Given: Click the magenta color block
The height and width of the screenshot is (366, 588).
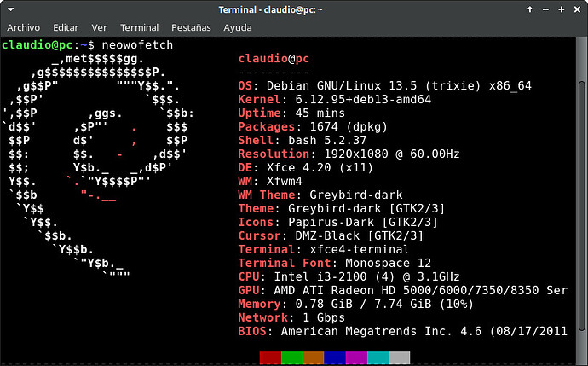Looking at the screenshot, I should click(x=356, y=357).
